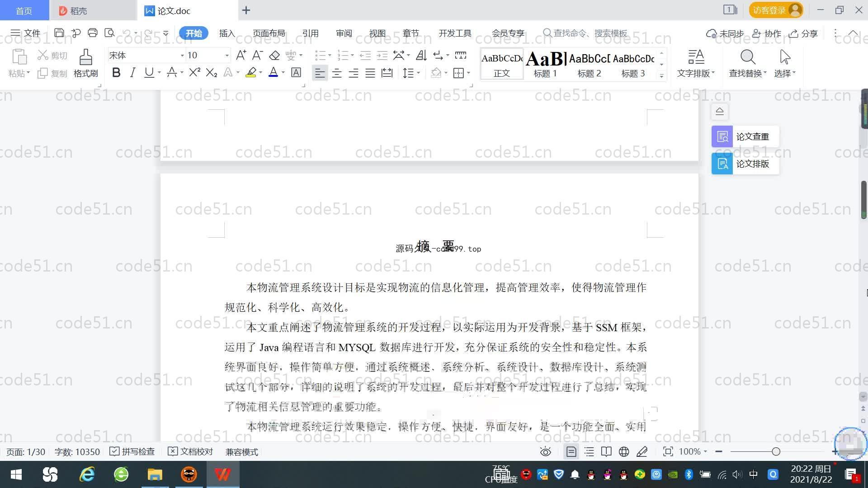This screenshot has height=488, width=868.
Task: Increase paragraph indent
Action: 382,55
